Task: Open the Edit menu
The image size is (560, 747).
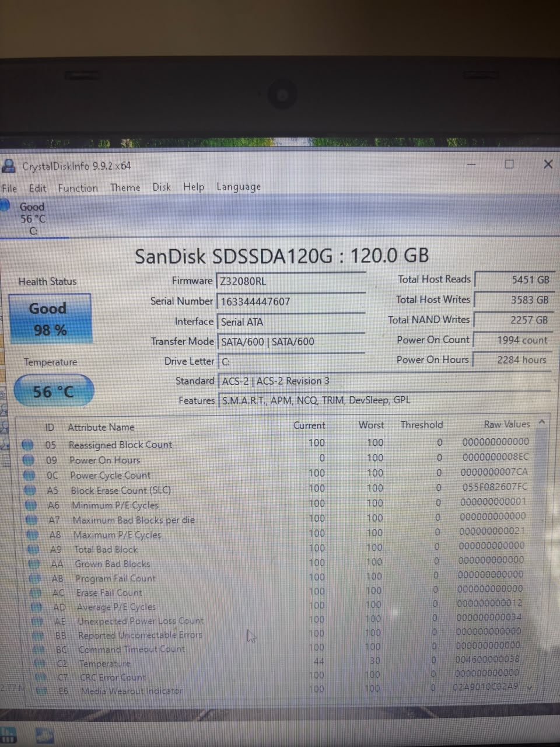Action: point(37,188)
